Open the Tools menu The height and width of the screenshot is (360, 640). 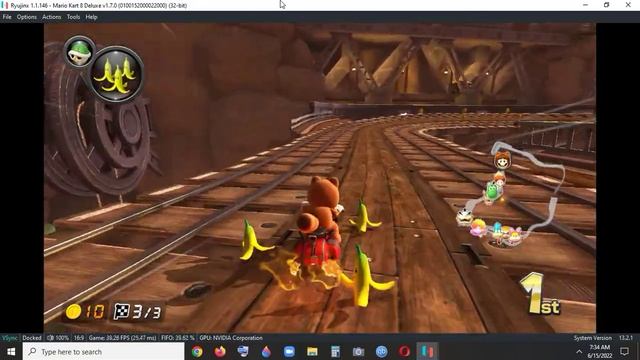[x=73, y=17]
